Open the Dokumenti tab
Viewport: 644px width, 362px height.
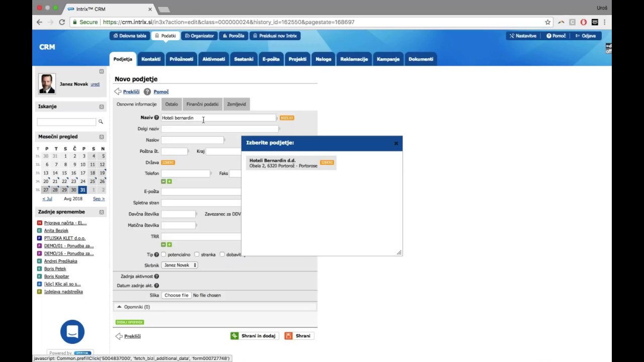pos(421,59)
